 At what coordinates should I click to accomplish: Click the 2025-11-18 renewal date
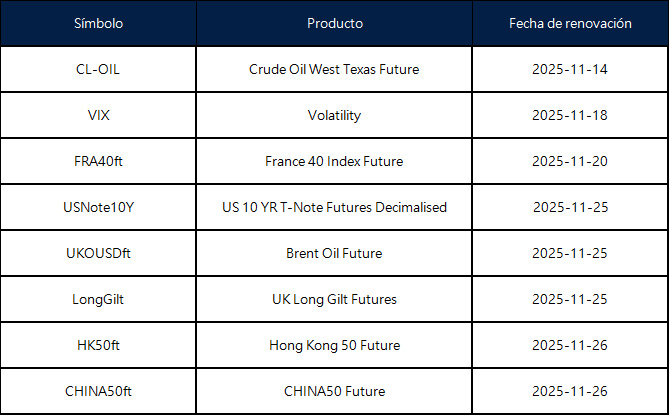pos(570,115)
